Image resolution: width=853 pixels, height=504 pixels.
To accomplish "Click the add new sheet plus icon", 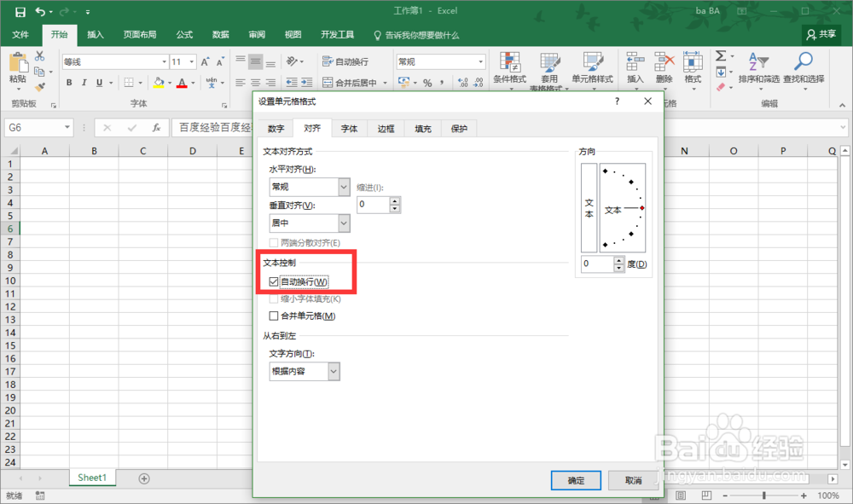I will click(144, 478).
